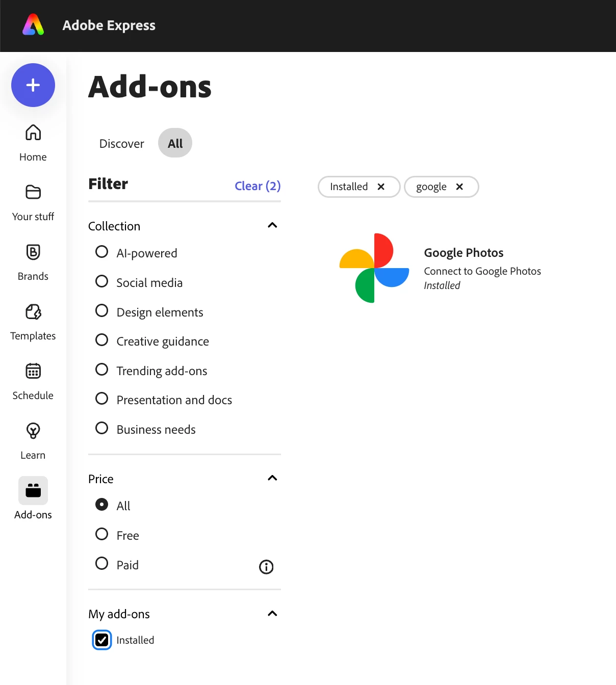Click the Clear (2) filters link
The height and width of the screenshot is (685, 616).
pos(258,186)
